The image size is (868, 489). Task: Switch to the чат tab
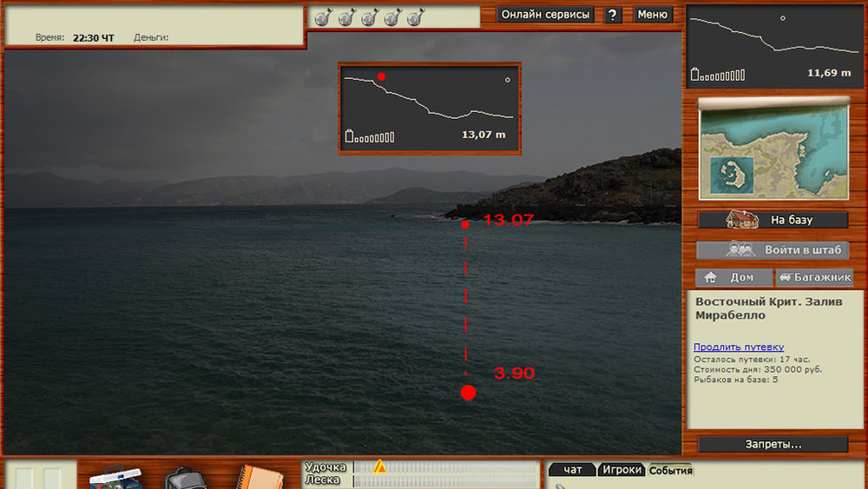coord(573,470)
